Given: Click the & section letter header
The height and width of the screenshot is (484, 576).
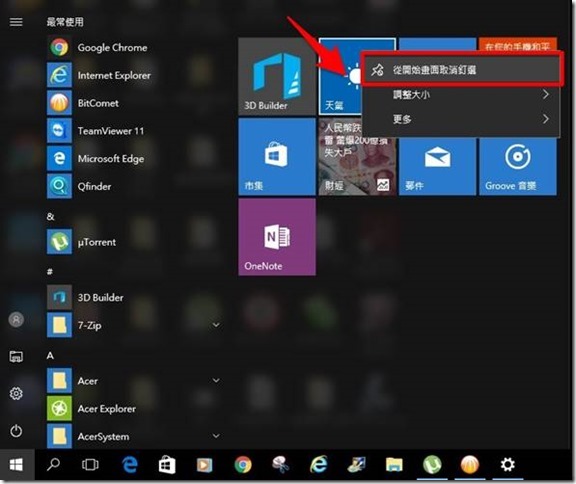Looking at the screenshot, I should tap(50, 217).
